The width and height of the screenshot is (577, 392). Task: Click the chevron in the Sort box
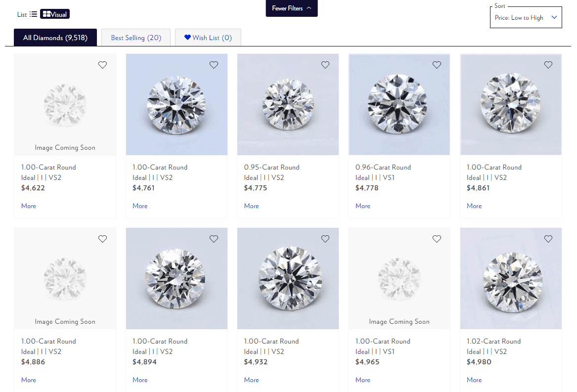pos(554,17)
